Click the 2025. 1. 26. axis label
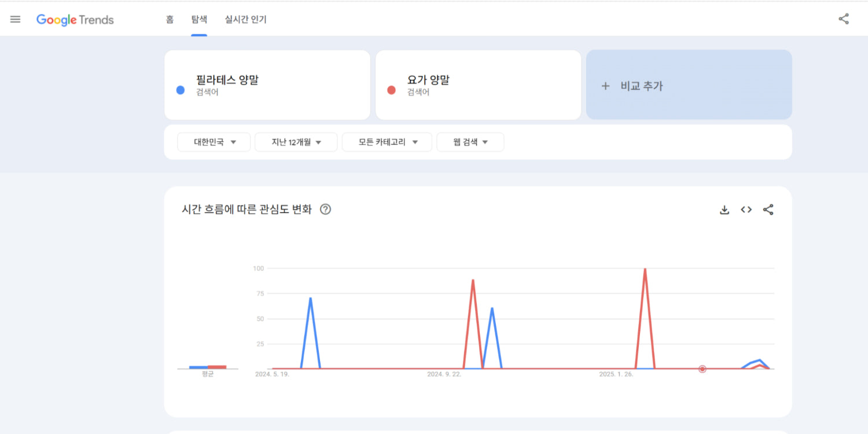The height and width of the screenshot is (434, 868). point(616,374)
